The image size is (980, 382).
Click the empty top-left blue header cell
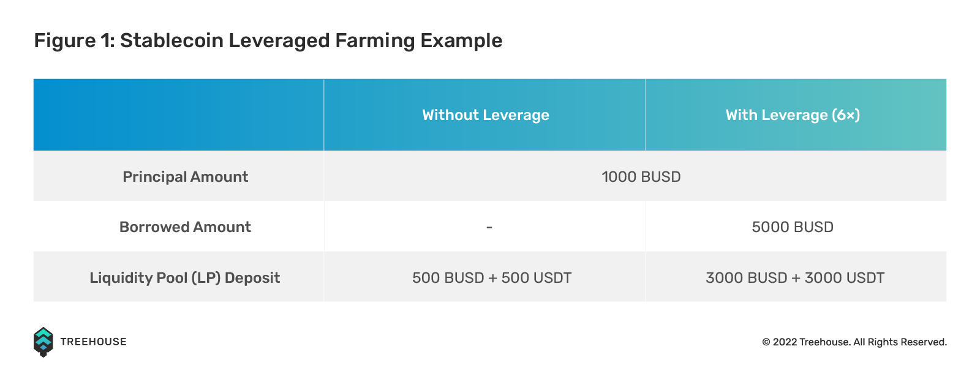(x=179, y=114)
